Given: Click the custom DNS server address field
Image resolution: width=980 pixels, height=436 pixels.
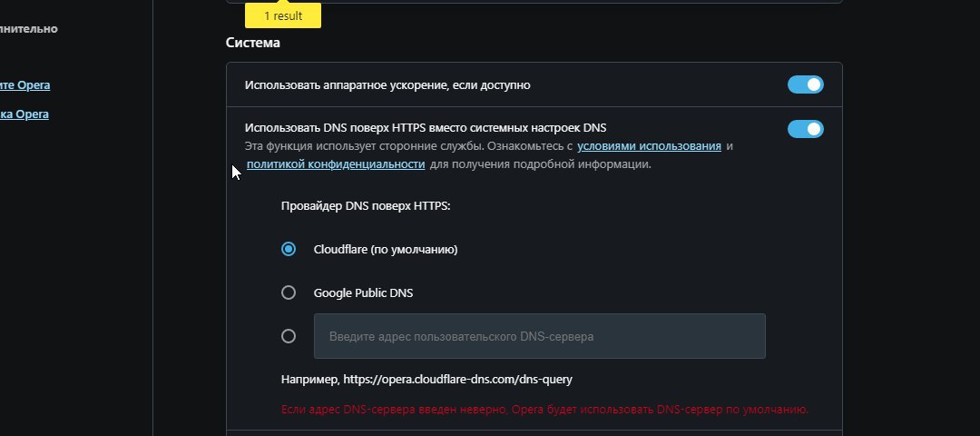Looking at the screenshot, I should (x=539, y=337).
